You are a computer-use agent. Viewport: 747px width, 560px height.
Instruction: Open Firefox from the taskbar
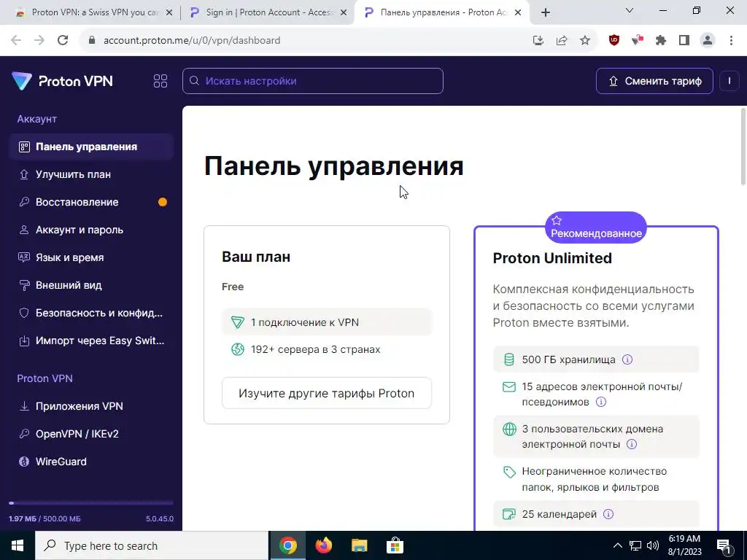pyautogui.click(x=324, y=545)
